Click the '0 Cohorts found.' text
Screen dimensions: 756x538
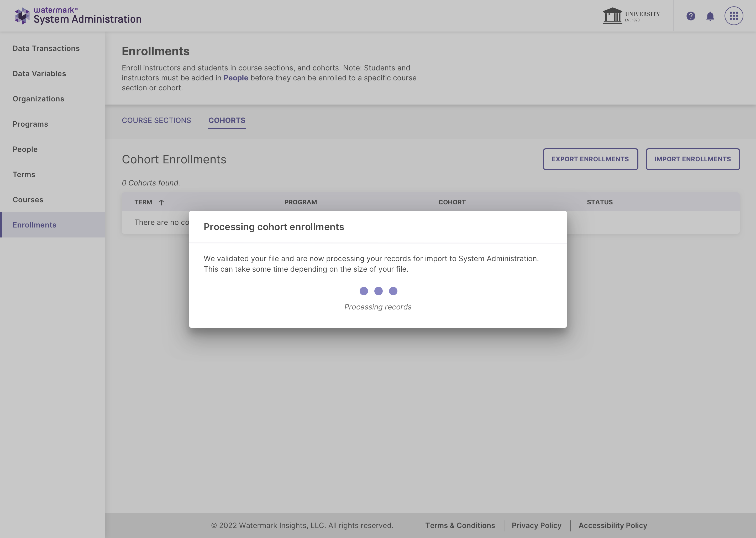point(151,183)
